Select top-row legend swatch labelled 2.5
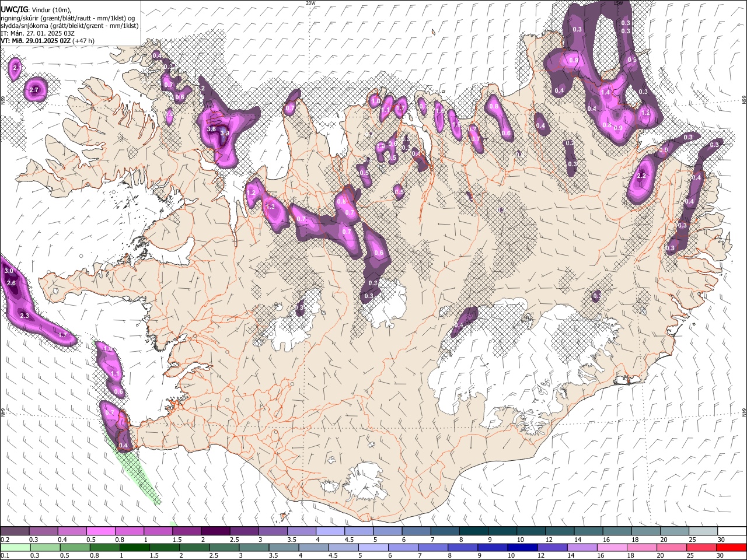Screen dimensions: 747x560 (x=244, y=531)
